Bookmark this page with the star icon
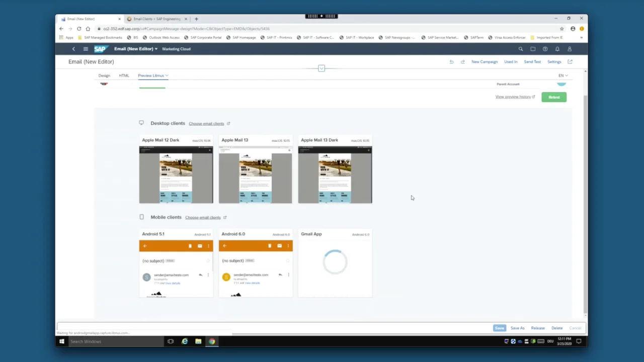644x362 pixels. [x=562, y=29]
